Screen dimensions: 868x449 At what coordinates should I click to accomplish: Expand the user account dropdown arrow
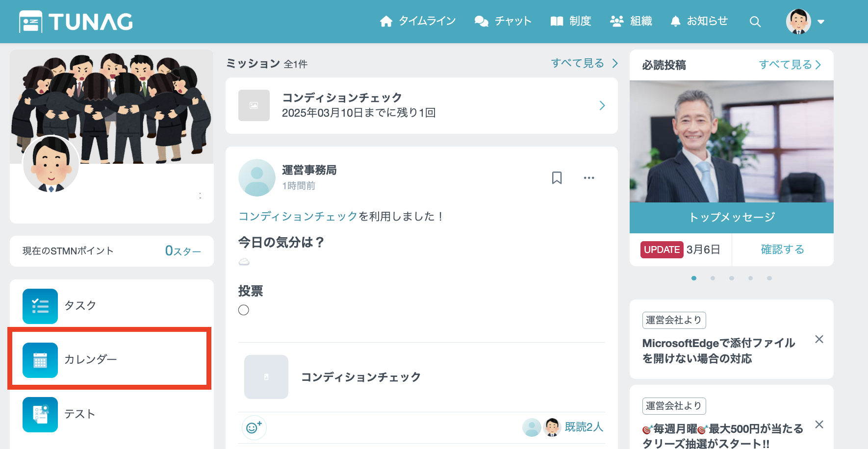(x=821, y=22)
